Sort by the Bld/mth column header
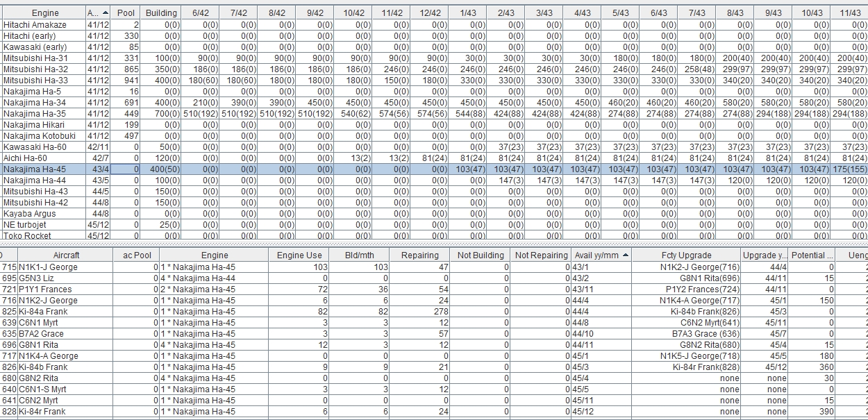Image resolution: width=868 pixels, height=420 pixels. click(360, 255)
